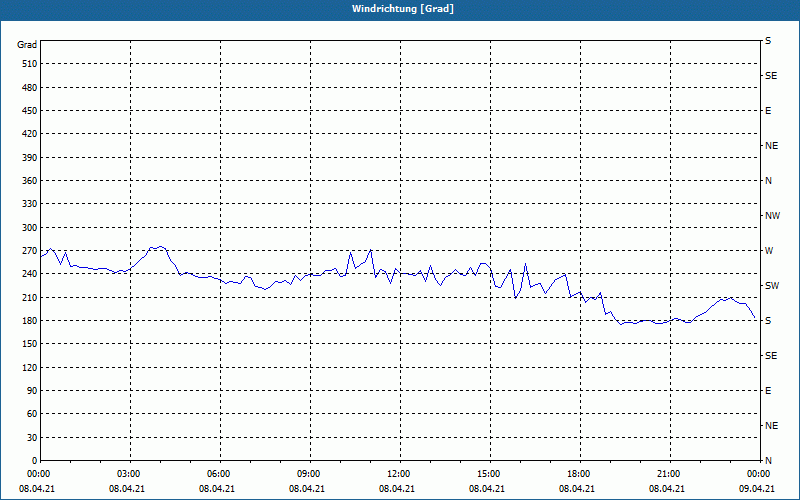Click the 120 y-axis value
Screen dimensions: 800x500
pos(30,367)
